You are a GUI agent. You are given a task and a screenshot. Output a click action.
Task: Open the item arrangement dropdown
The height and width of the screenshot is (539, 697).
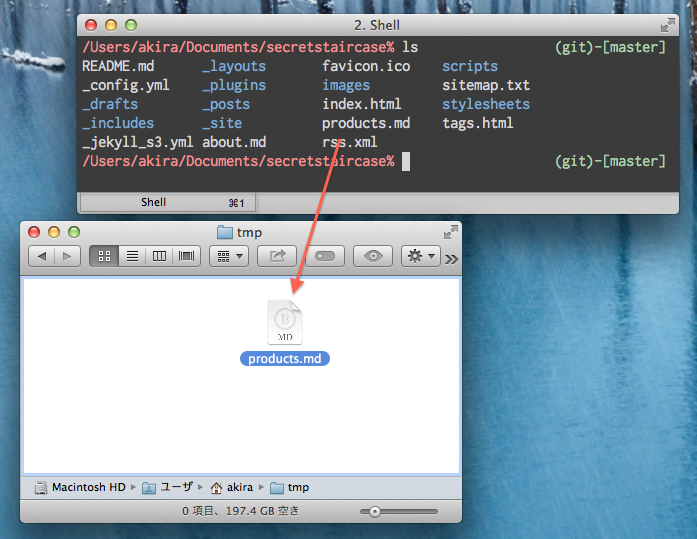point(229,256)
